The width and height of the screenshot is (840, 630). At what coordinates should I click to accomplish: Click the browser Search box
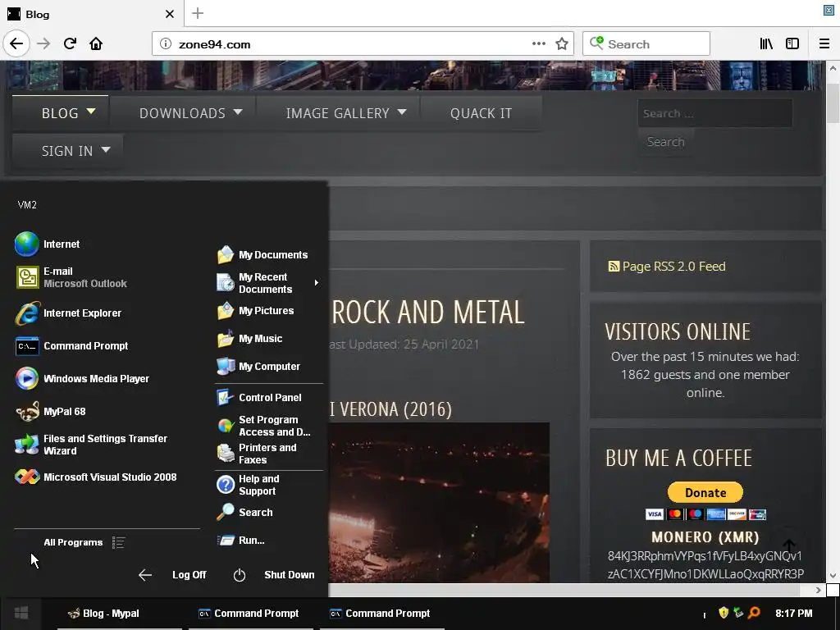[x=646, y=44]
